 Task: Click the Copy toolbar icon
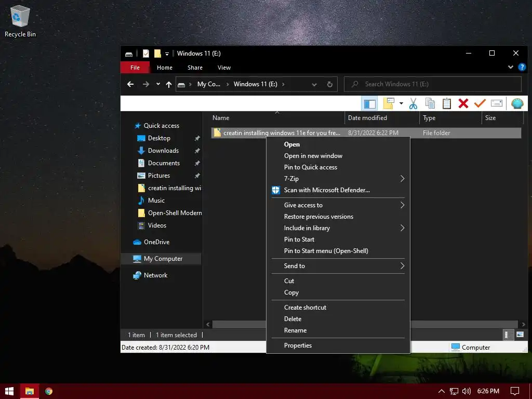click(x=430, y=103)
